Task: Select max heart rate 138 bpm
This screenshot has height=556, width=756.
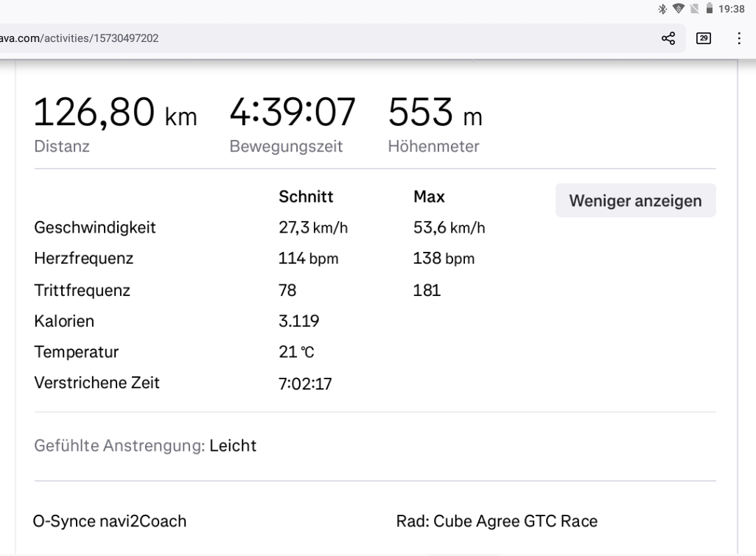Action: 444,258
